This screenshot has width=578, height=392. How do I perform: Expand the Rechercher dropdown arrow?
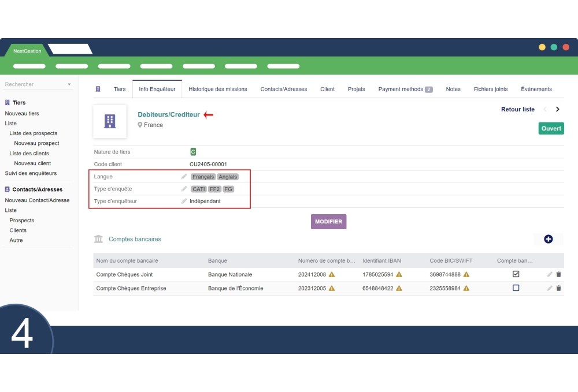coord(69,84)
